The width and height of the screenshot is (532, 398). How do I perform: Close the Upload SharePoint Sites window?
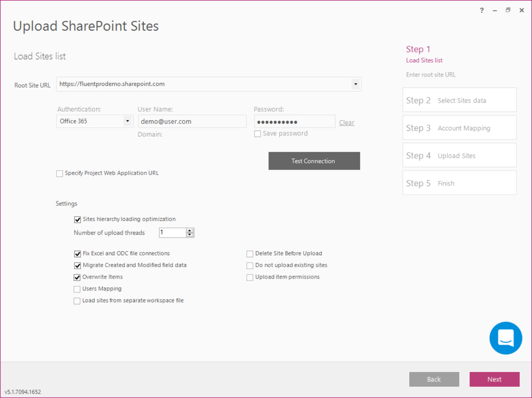[x=521, y=10]
